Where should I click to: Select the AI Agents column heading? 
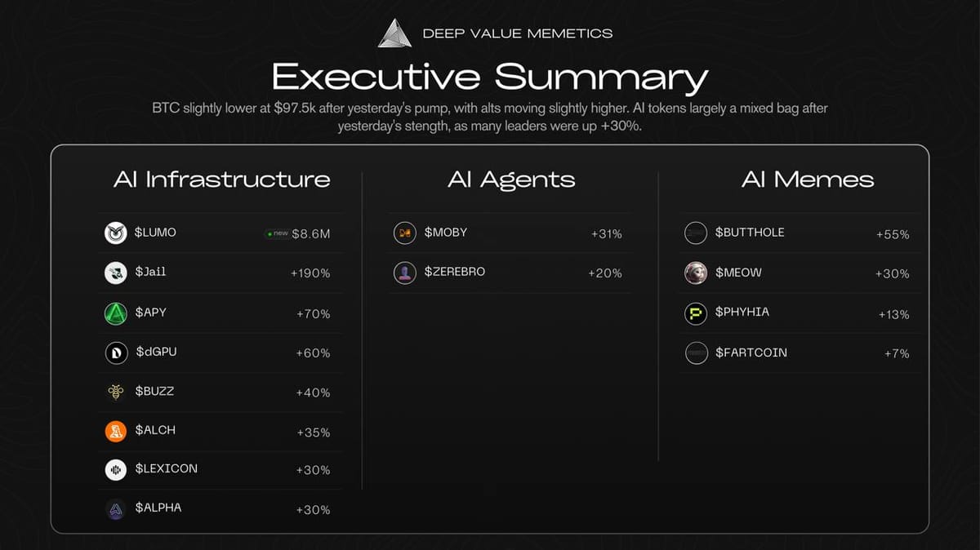(511, 180)
